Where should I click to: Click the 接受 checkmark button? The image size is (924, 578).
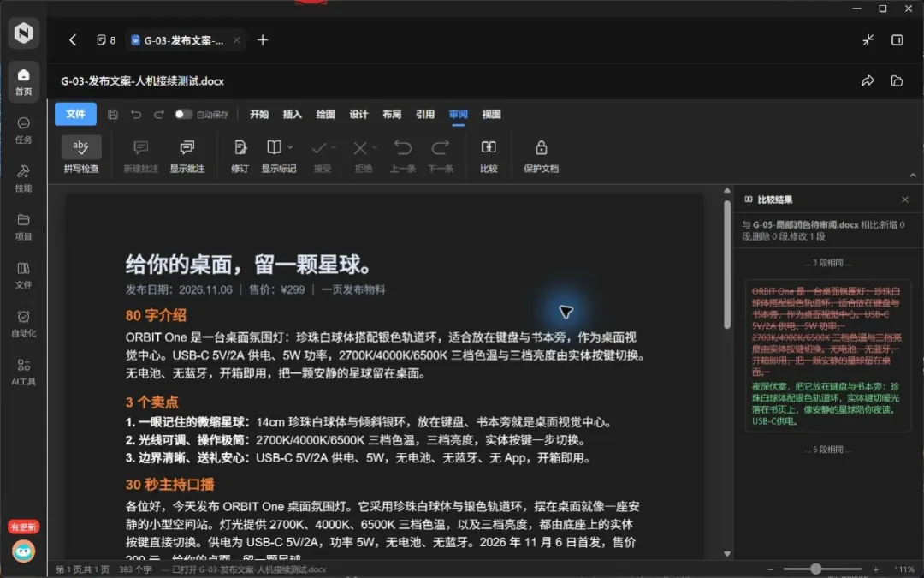click(x=319, y=147)
